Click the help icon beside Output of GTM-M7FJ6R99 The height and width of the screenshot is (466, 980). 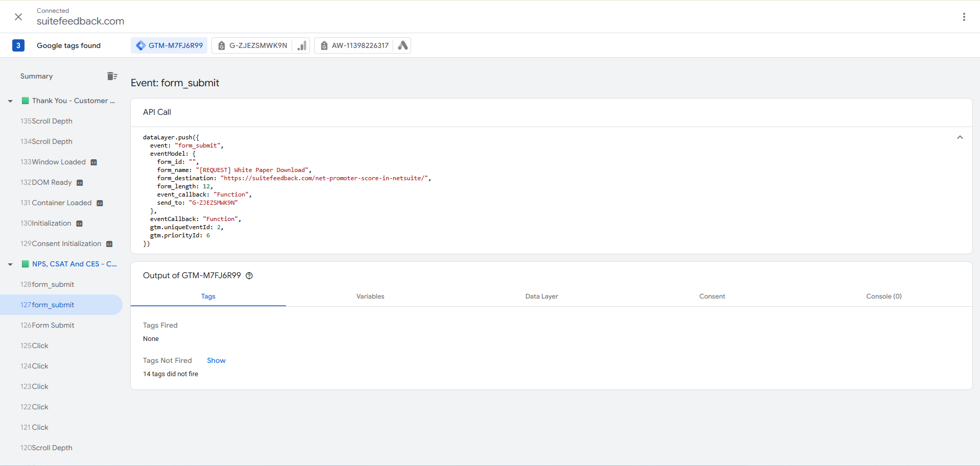[249, 276]
